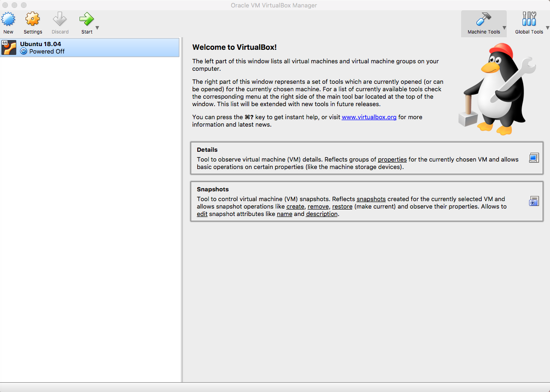Click the Snapshots heading text

click(x=213, y=189)
